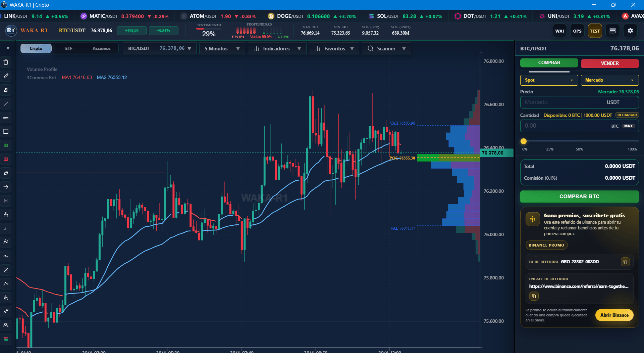
Task: Toggle the WAI mode button
Action: (x=559, y=31)
